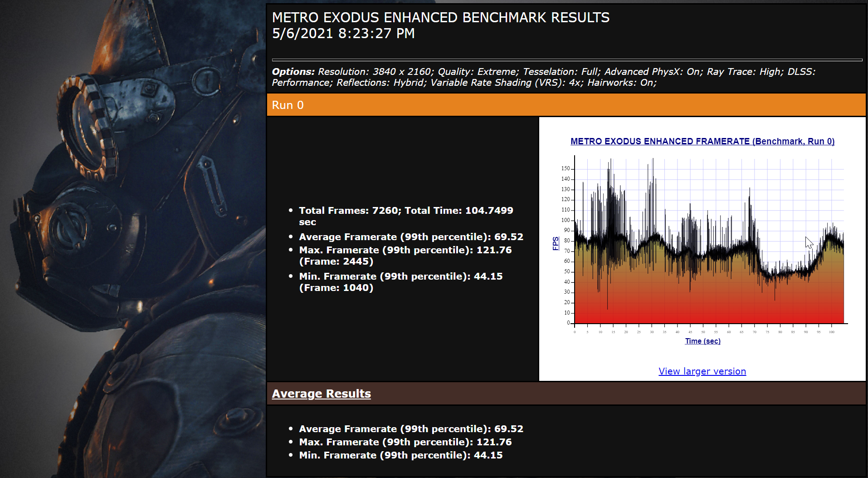Click the Time (sec) axis label
Image resolution: width=868 pixels, height=478 pixels.
tap(702, 341)
